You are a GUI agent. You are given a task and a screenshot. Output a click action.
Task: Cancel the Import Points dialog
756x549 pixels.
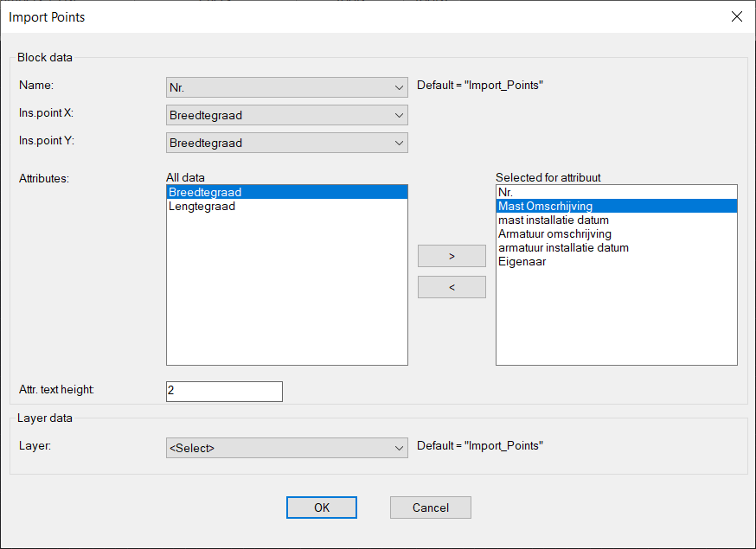(x=431, y=508)
